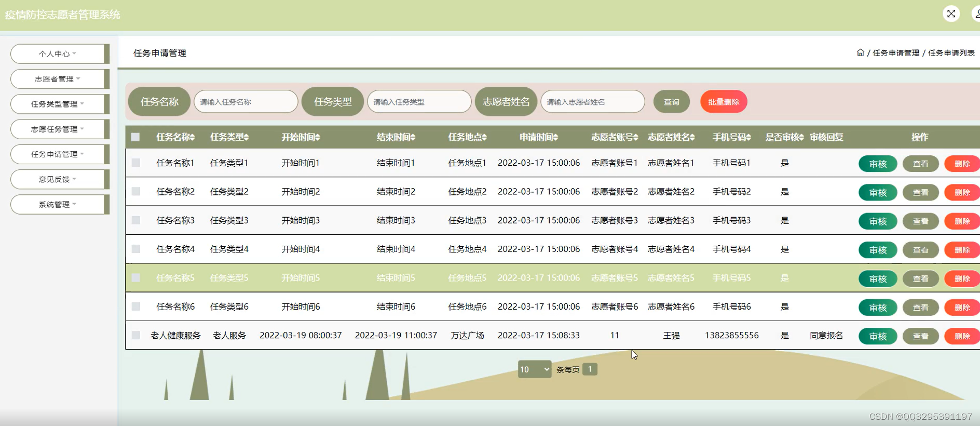Click the 疫情防控志愿者管理系统 title

pyautogui.click(x=63, y=15)
